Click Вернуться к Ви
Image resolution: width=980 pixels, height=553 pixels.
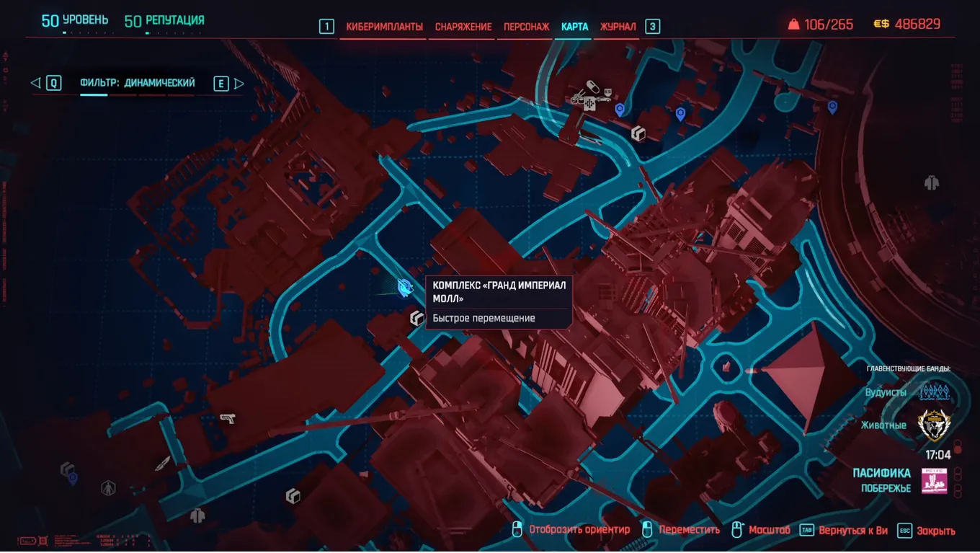coord(853,531)
